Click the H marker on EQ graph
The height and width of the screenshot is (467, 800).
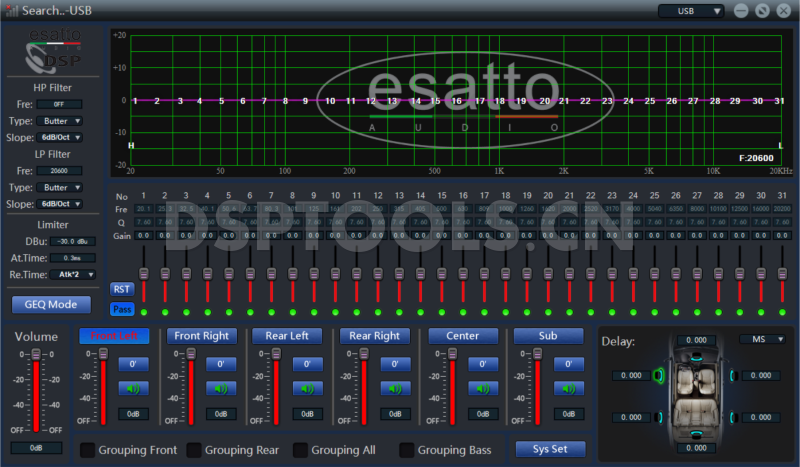point(131,145)
